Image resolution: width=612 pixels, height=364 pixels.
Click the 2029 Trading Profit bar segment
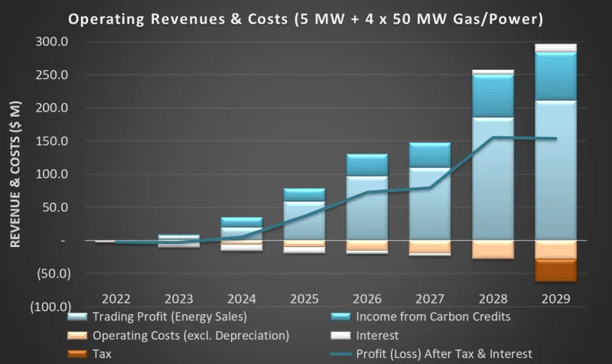556,171
